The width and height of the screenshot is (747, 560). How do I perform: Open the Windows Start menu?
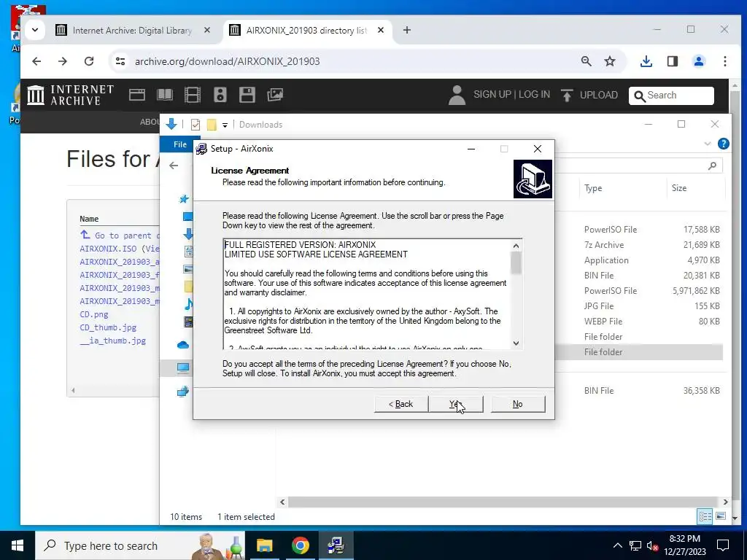click(18, 545)
